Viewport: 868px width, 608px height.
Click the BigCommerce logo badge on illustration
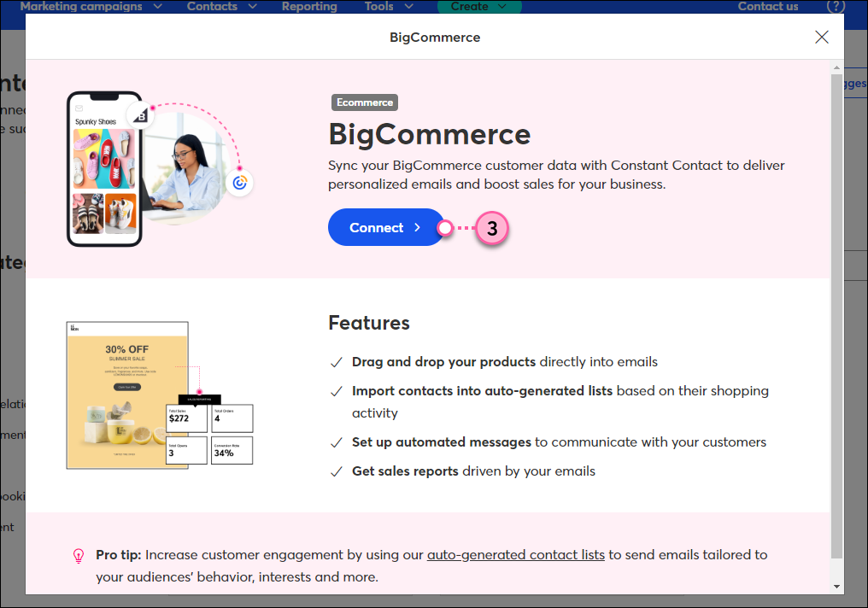pos(141,115)
